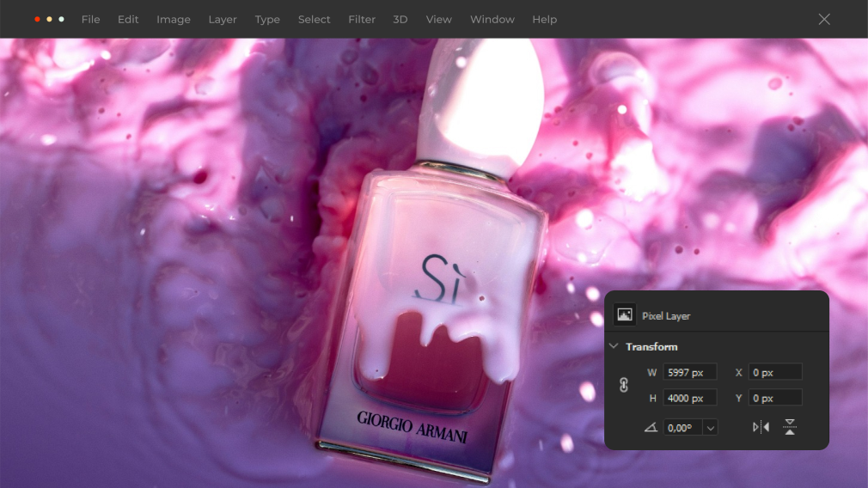Click the X position field
Screen dimensions: 868x488
pyautogui.click(x=775, y=372)
